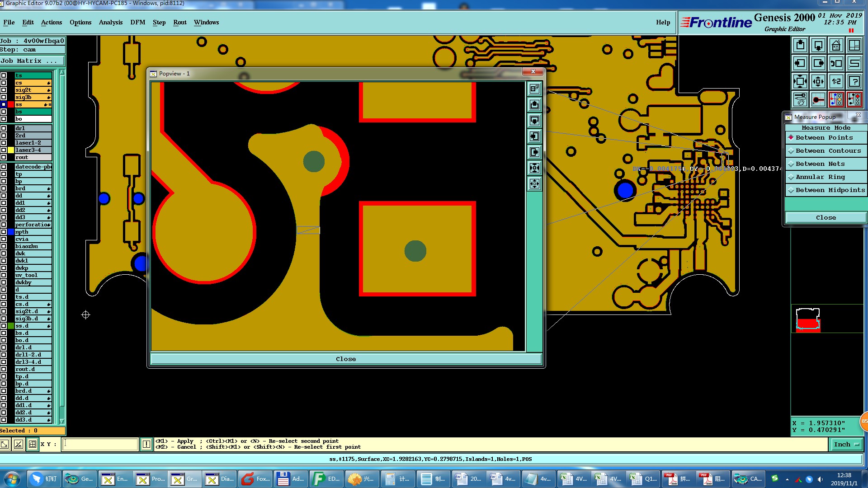The height and width of the screenshot is (488, 868).
Task: Toggle the checkbox beside the drl layer
Action: coord(4,128)
